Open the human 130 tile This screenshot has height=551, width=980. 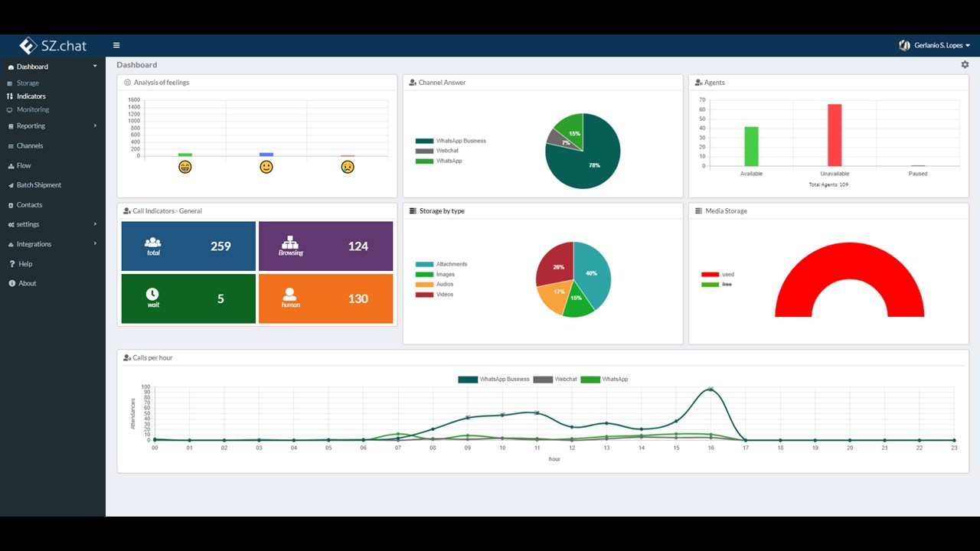tap(326, 298)
